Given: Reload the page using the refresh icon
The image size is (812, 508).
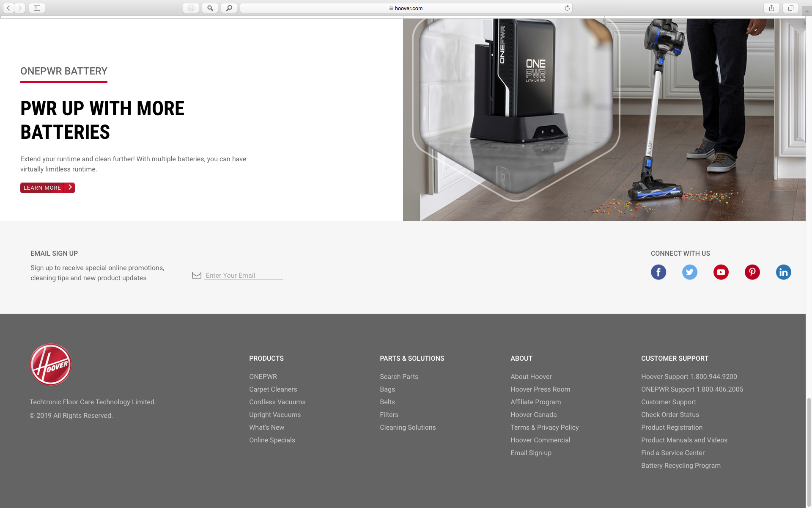Looking at the screenshot, I should [567, 8].
